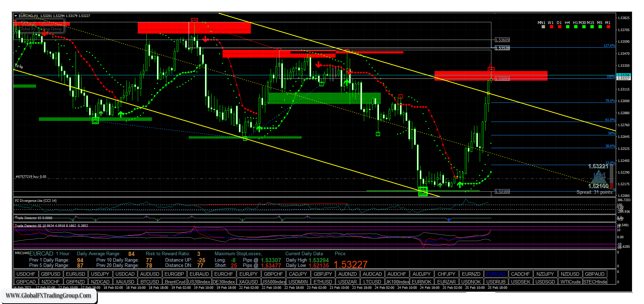Viewport: 644px width, 304px height.
Task: Open the WWW.GlobalFXTradingGroup.Com link
Action: [x=48, y=296]
